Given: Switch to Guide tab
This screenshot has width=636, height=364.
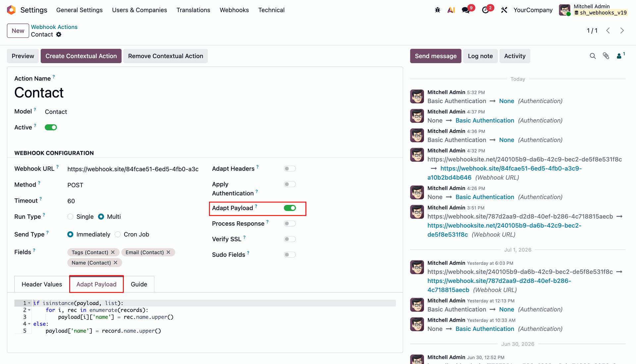Looking at the screenshot, I should [139, 284].
